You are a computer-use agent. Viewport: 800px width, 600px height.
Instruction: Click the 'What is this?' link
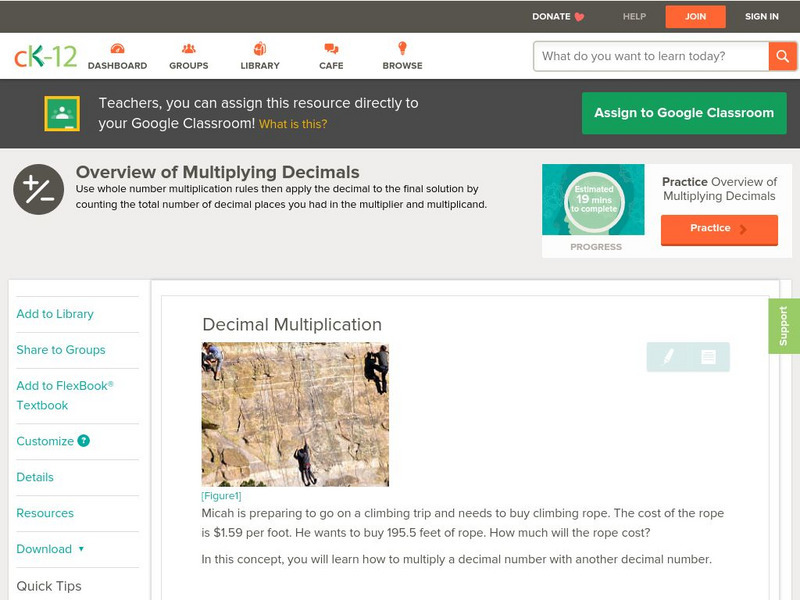click(x=293, y=124)
